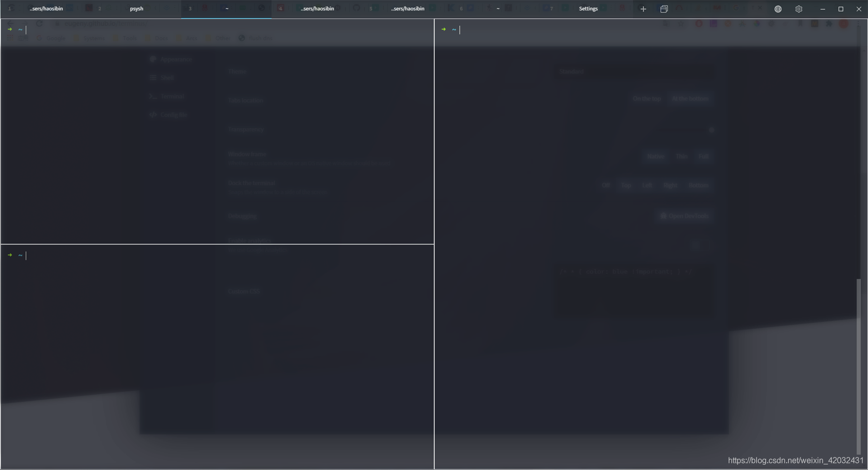Click the right pane vertical scrollbar

click(859, 366)
